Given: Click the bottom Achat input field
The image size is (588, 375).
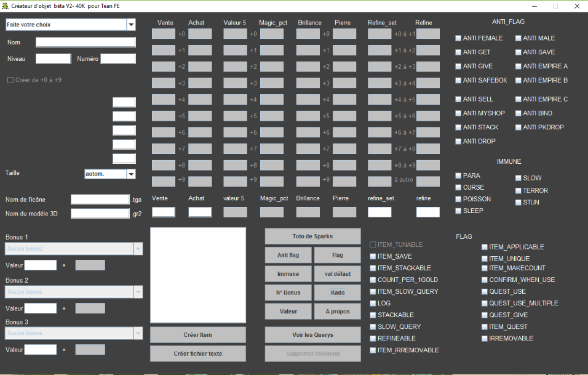Looking at the screenshot, I should pyautogui.click(x=200, y=212).
